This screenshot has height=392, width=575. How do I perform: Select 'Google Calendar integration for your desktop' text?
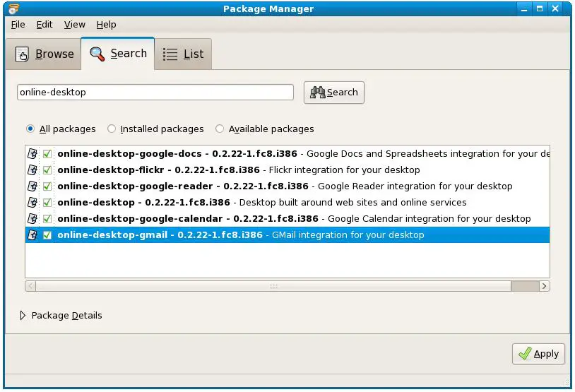coord(429,218)
